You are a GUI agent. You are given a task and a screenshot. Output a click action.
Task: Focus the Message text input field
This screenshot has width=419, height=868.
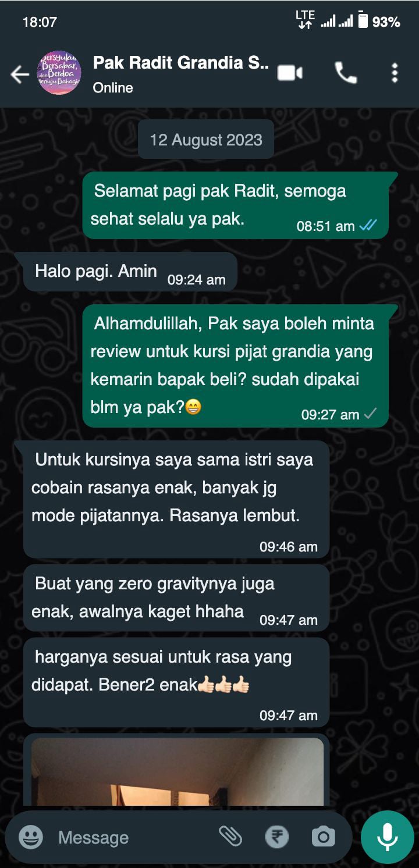[x=134, y=837]
